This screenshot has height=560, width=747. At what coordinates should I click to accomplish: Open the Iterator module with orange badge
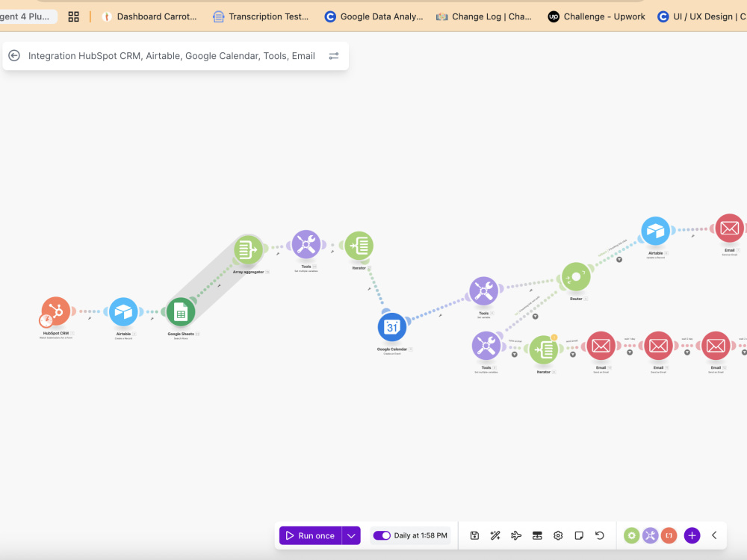click(544, 350)
